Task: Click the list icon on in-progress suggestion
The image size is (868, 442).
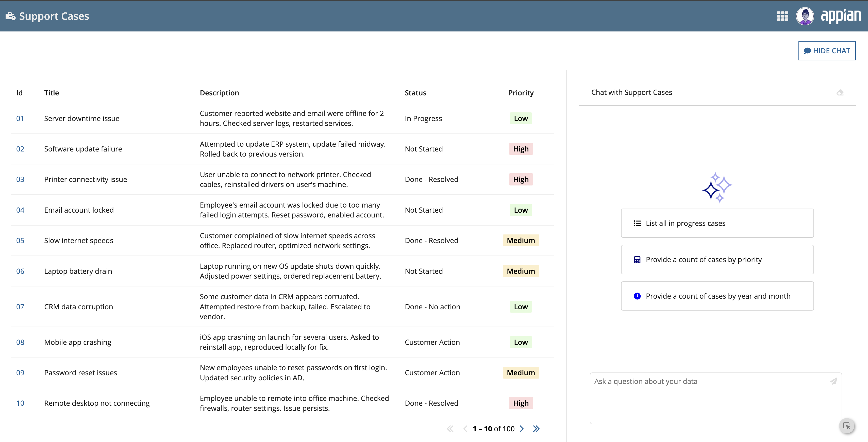Action: coord(637,223)
